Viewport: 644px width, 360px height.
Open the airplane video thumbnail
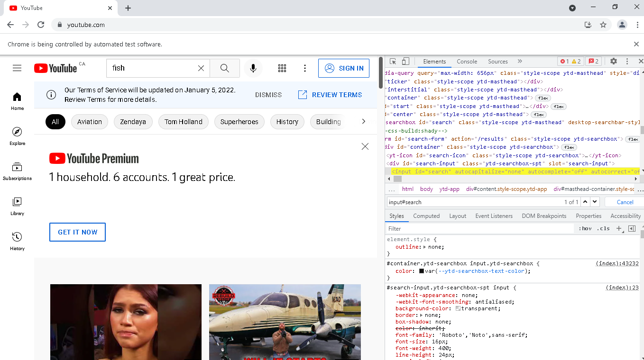[285, 322]
